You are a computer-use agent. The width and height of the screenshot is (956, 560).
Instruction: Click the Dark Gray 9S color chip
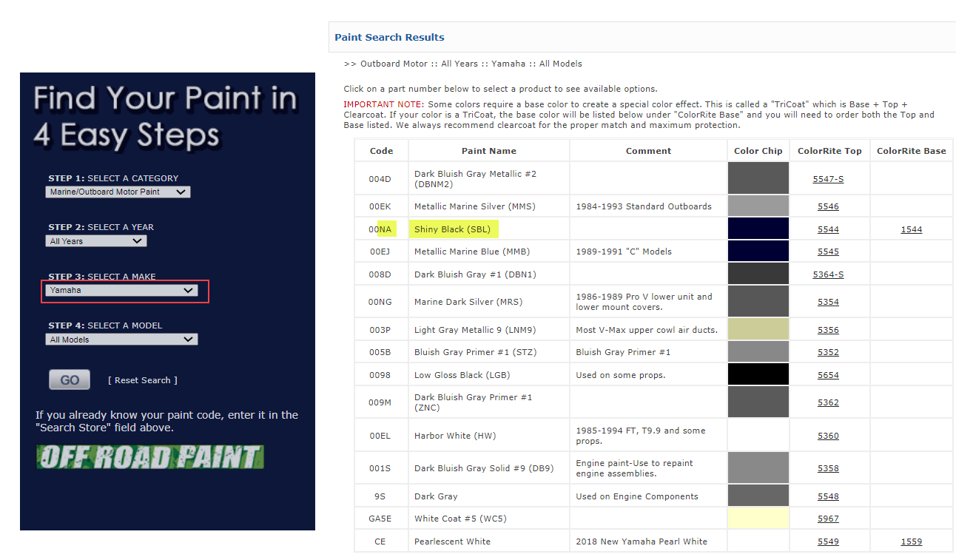[758, 496]
